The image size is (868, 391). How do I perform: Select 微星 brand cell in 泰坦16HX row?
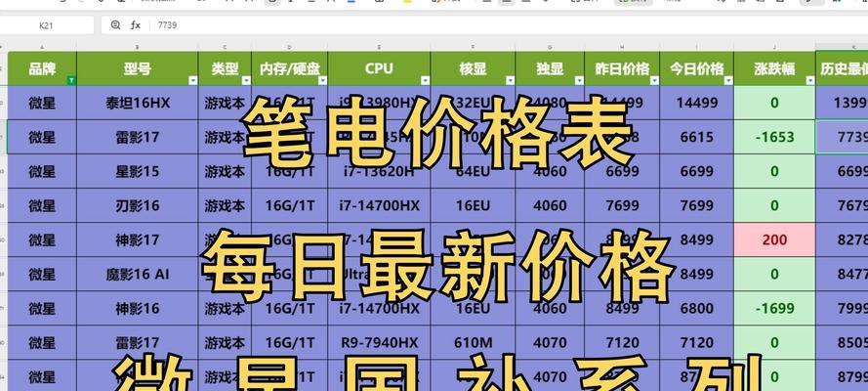[x=42, y=103]
